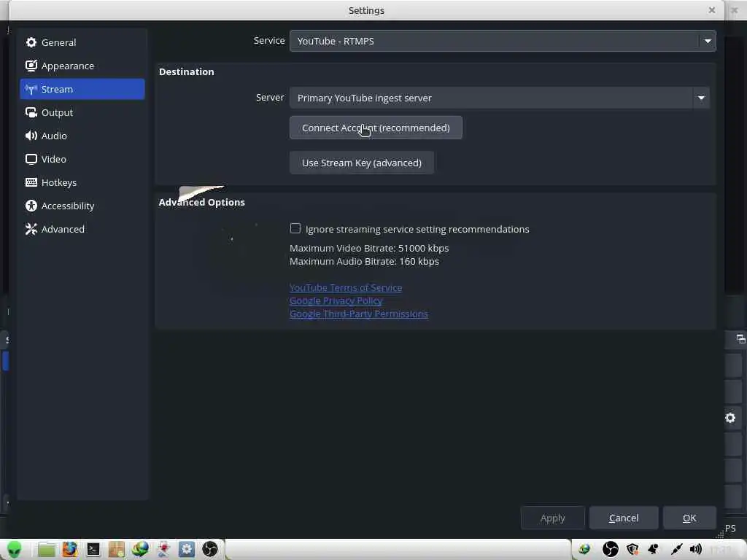The width and height of the screenshot is (747, 560).
Task: Click the shield icon in system tray
Action: (x=632, y=550)
